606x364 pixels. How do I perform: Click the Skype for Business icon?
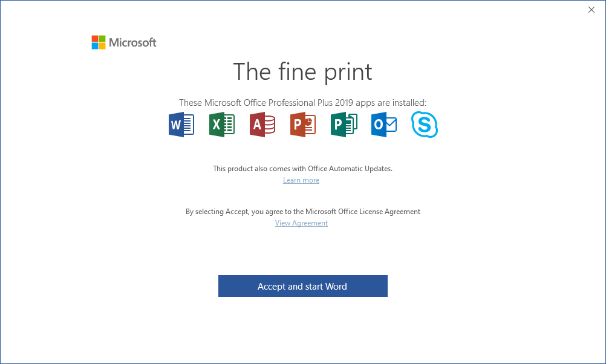click(425, 125)
